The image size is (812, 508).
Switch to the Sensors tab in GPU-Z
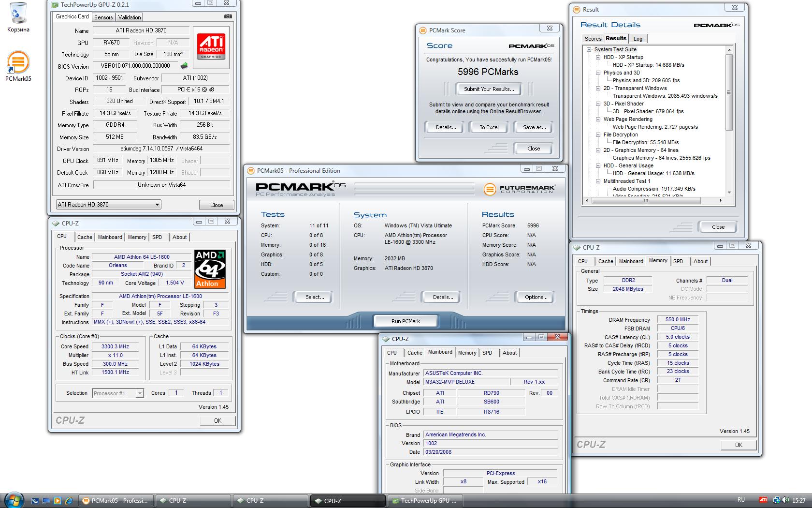coord(103,17)
